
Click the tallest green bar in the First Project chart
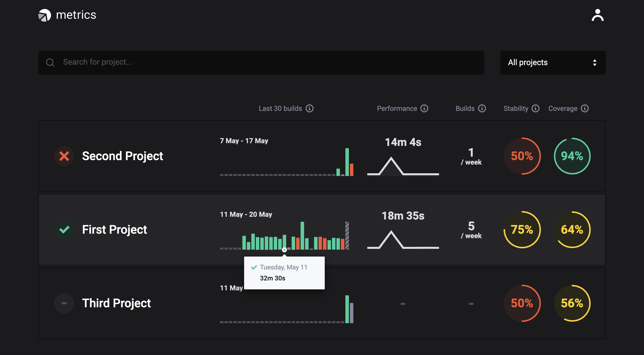point(302,236)
